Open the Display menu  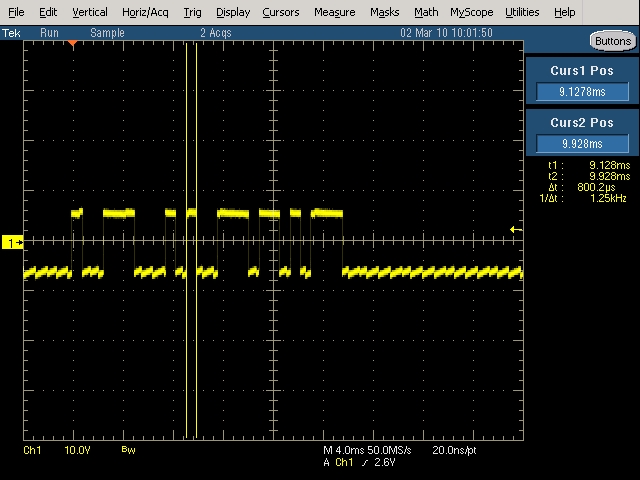[x=233, y=12]
